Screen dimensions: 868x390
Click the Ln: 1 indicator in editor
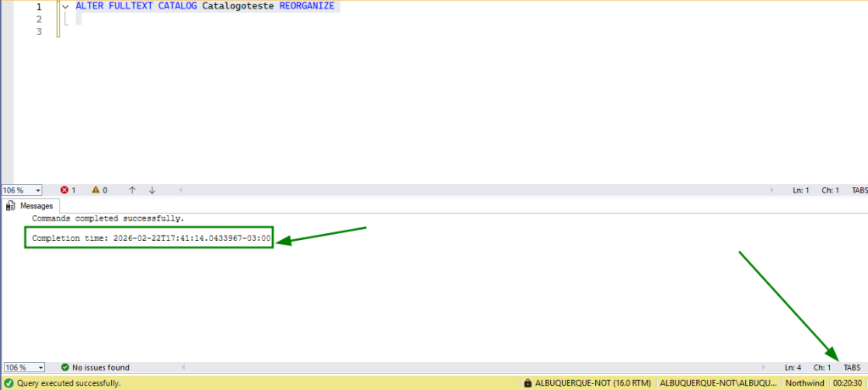[x=801, y=191]
